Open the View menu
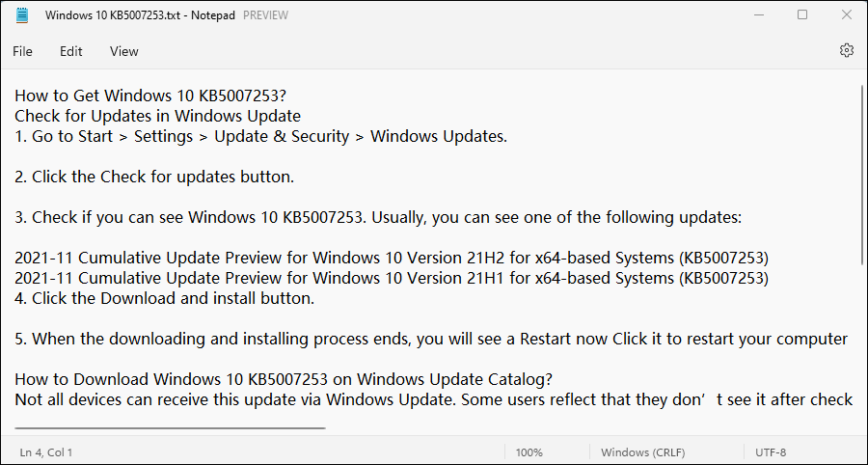 click(123, 51)
